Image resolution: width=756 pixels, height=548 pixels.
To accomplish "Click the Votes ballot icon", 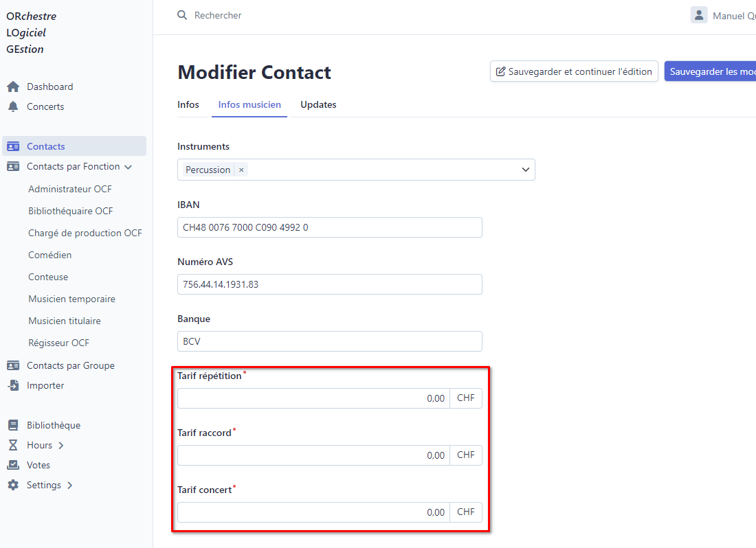I will [13, 465].
